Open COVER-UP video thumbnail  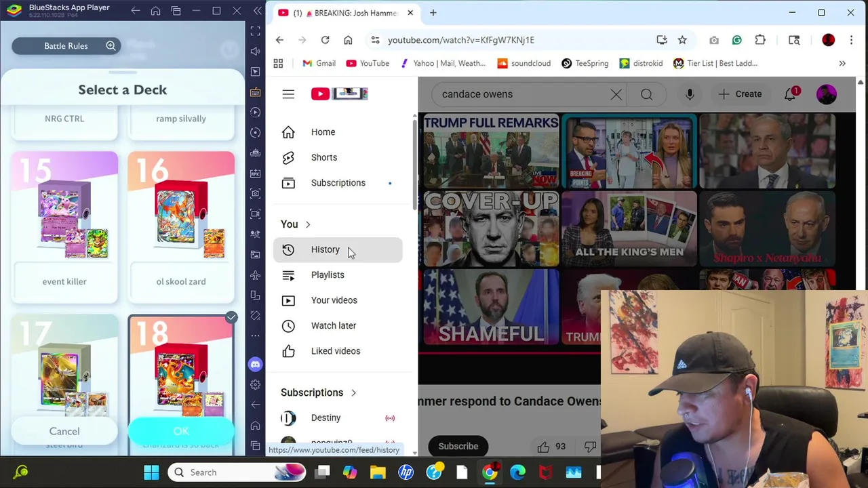point(491,228)
